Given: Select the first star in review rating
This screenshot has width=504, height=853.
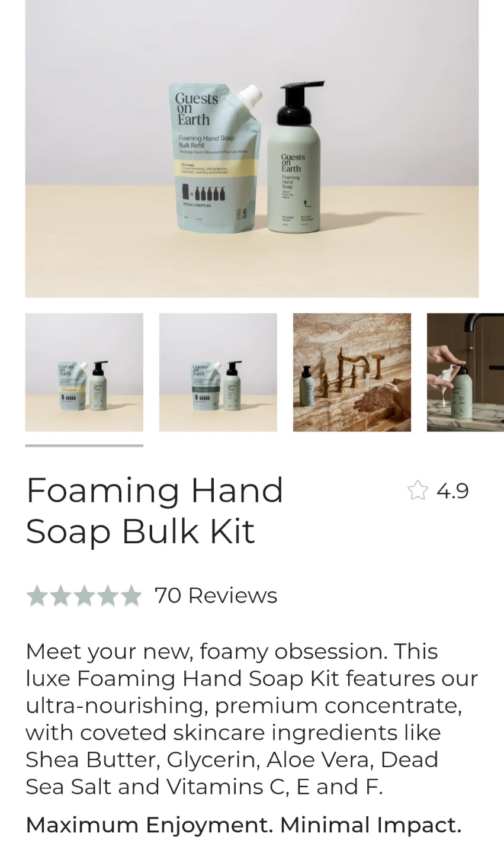Looking at the screenshot, I should [37, 596].
